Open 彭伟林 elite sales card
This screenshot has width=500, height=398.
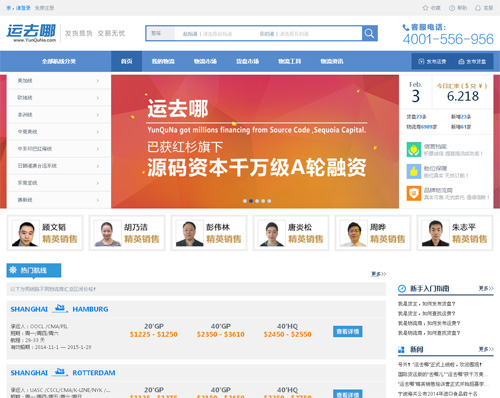point(209,233)
